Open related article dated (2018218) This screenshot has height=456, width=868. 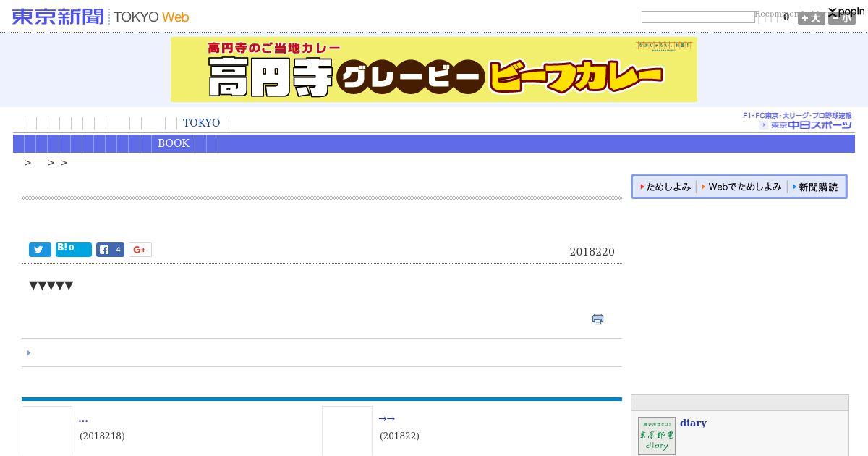[x=83, y=420]
